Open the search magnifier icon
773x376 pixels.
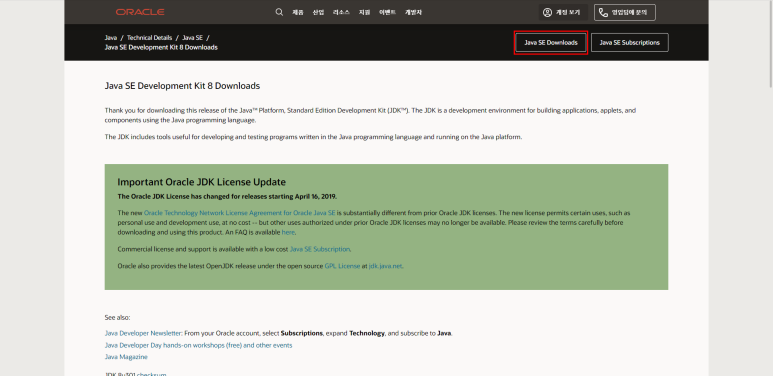point(279,12)
